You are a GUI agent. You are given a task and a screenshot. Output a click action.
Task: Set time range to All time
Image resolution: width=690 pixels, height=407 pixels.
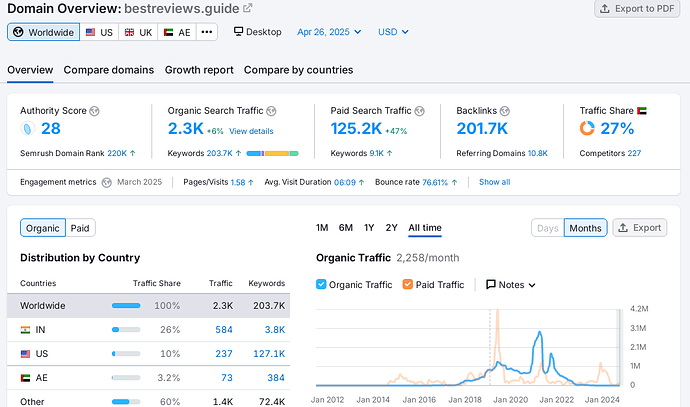click(425, 227)
